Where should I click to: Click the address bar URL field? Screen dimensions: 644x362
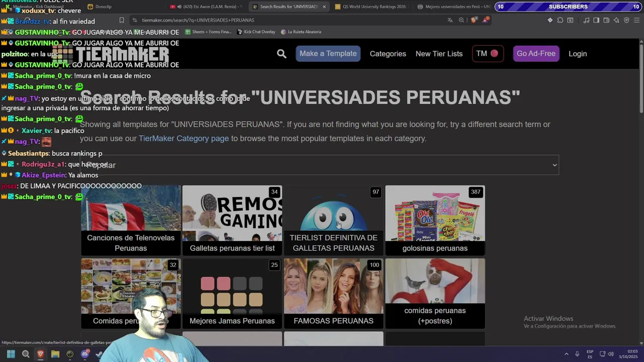[292, 20]
